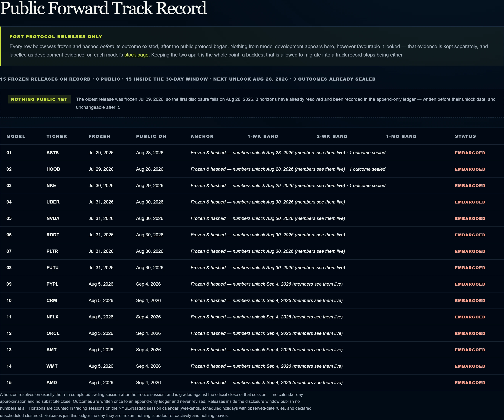The width and height of the screenshot is (504, 420).
Task: Select the RDDT ticker cell
Action: (53, 235)
